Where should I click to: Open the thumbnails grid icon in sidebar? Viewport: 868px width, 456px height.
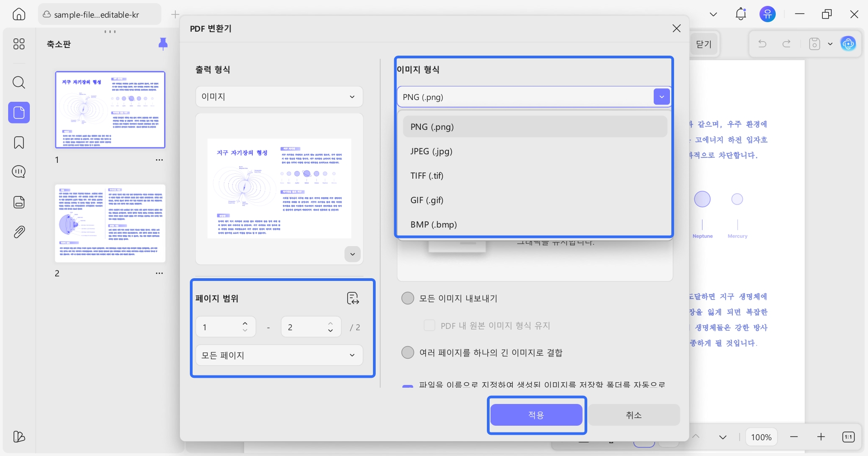(x=19, y=44)
